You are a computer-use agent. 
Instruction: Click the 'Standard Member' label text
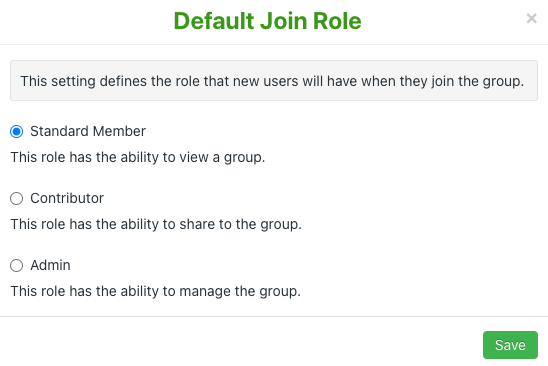[x=88, y=131]
